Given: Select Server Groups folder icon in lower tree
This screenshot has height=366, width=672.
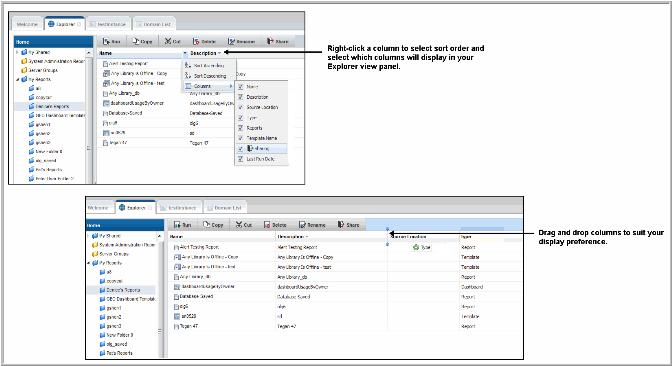Looking at the screenshot, I should pyautogui.click(x=95, y=254).
